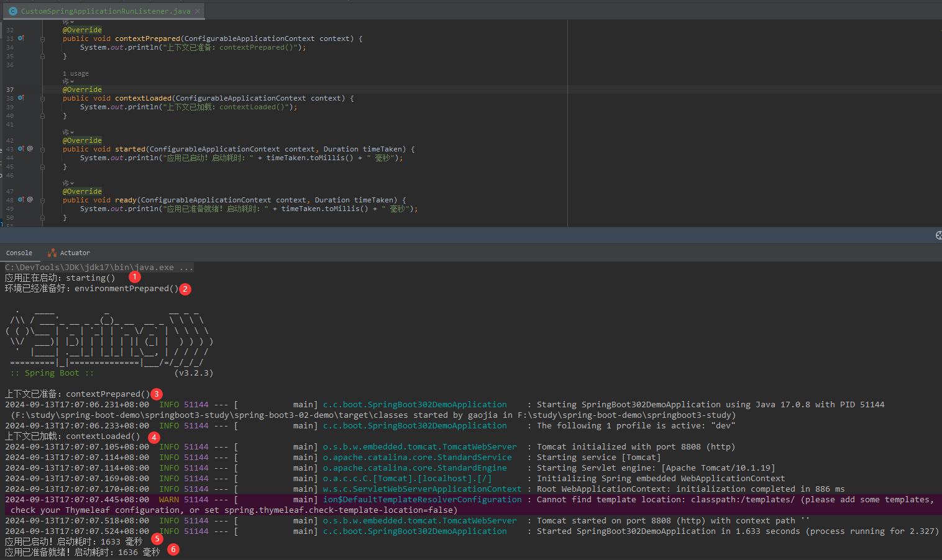This screenshot has height=560, width=942.
Task: Click the '1 usage' hint above contextLoaded
Action: 76,73
